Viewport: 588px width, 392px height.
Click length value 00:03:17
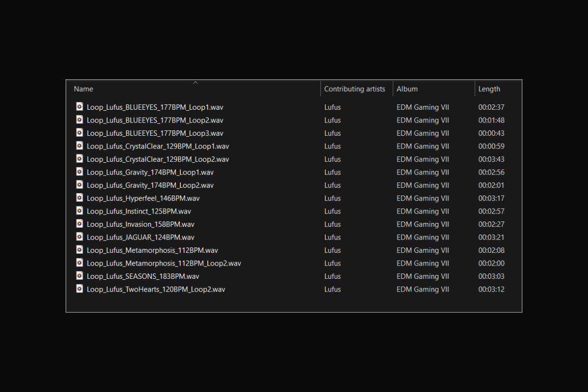[491, 198]
